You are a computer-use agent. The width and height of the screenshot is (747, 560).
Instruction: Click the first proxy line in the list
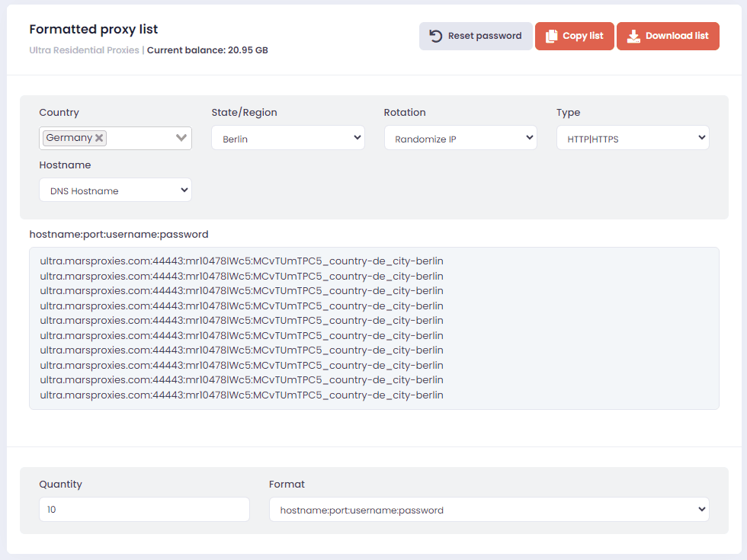click(x=241, y=261)
